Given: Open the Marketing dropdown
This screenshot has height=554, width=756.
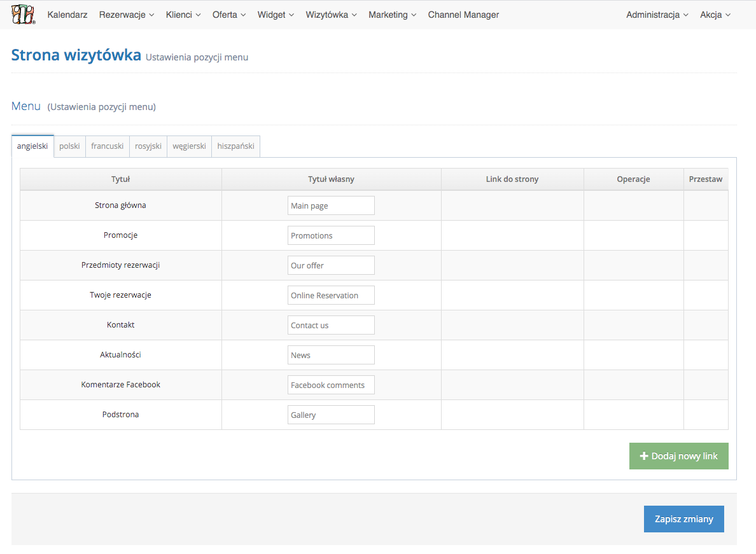Looking at the screenshot, I should coord(392,15).
